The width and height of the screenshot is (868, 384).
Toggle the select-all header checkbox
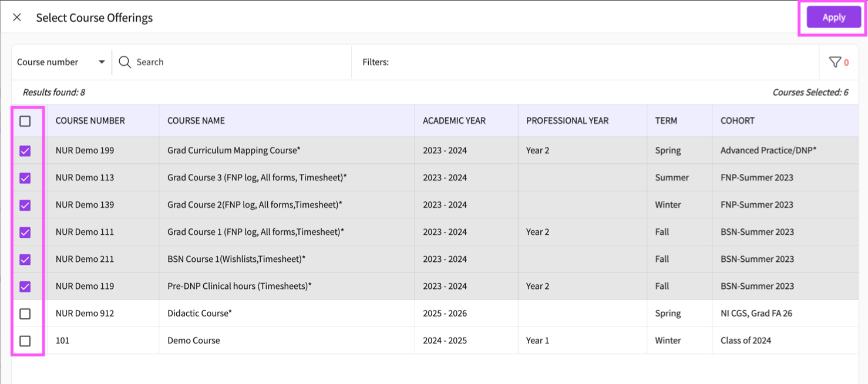click(25, 121)
